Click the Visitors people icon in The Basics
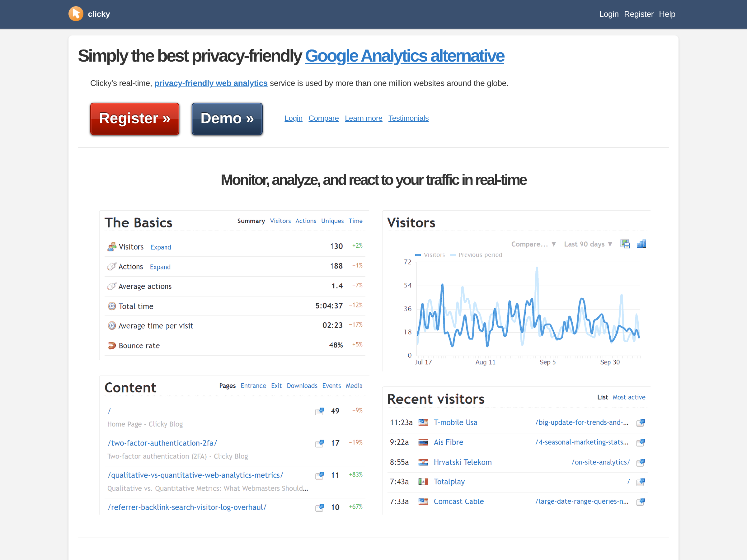Image resolution: width=747 pixels, height=560 pixels. pyautogui.click(x=112, y=247)
